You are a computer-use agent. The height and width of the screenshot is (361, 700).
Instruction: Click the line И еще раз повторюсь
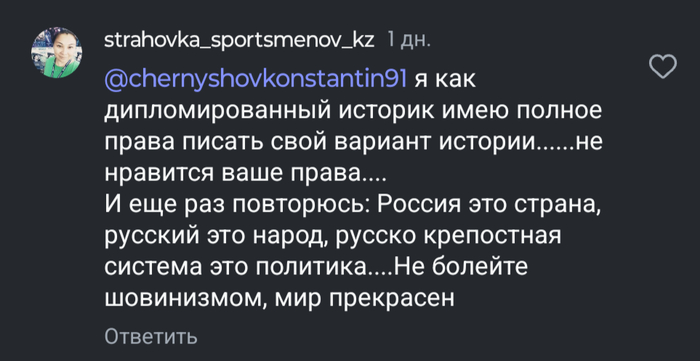click(x=234, y=206)
